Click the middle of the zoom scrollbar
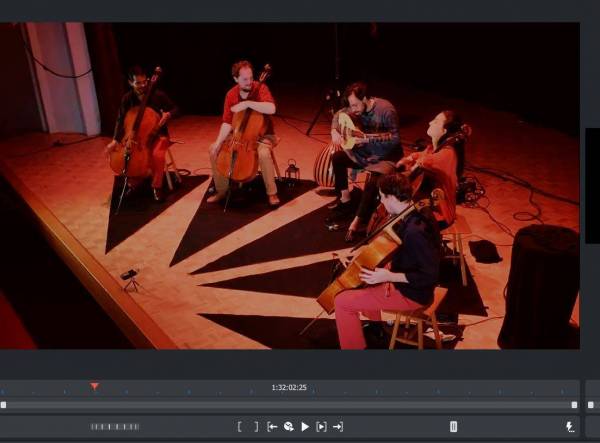This screenshot has width=600, height=443. (289, 405)
